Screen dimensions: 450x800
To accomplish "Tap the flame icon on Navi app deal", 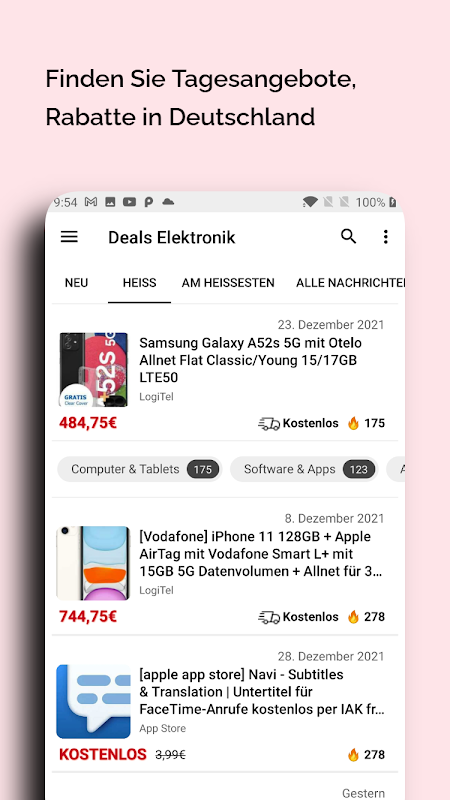I will click(353, 755).
